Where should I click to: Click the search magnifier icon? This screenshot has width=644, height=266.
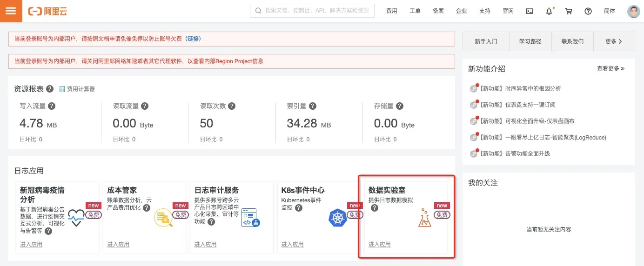coord(258,11)
